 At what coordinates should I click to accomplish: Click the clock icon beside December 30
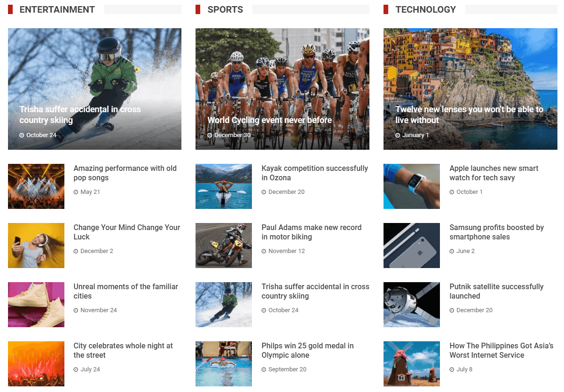210,135
